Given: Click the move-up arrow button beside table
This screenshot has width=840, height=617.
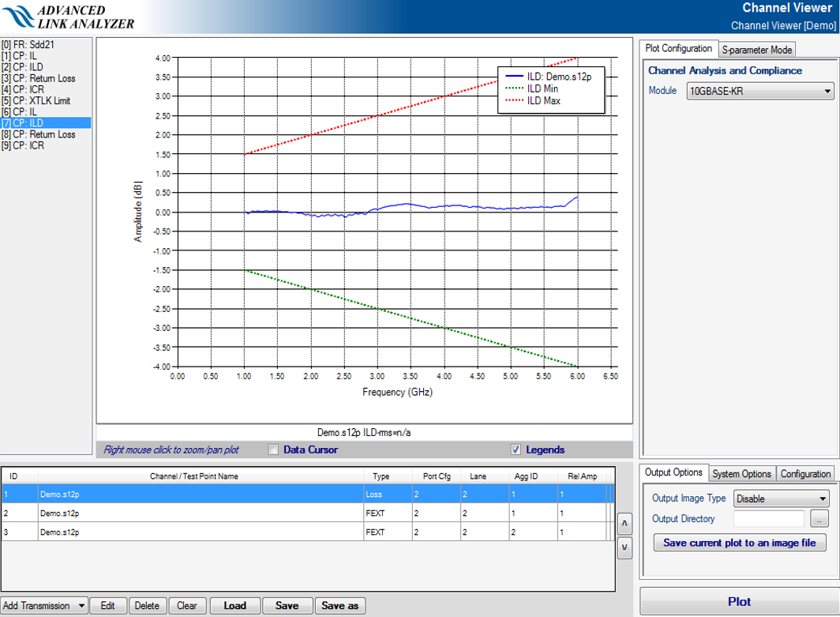Looking at the screenshot, I should [624, 523].
